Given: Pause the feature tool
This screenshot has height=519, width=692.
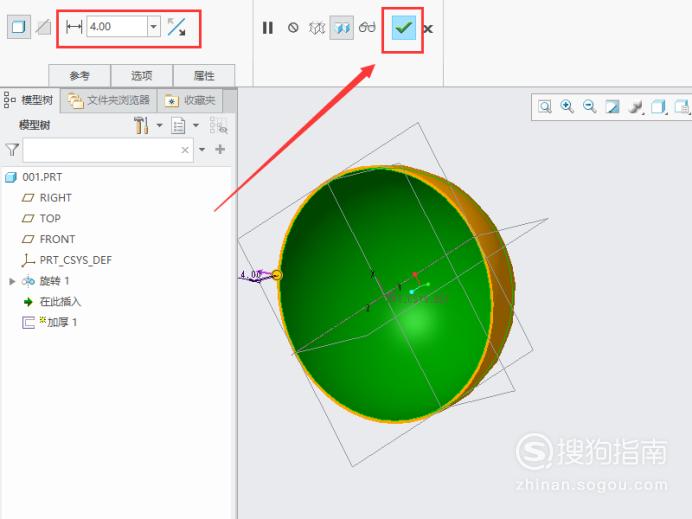Looking at the screenshot, I should coord(267,28).
